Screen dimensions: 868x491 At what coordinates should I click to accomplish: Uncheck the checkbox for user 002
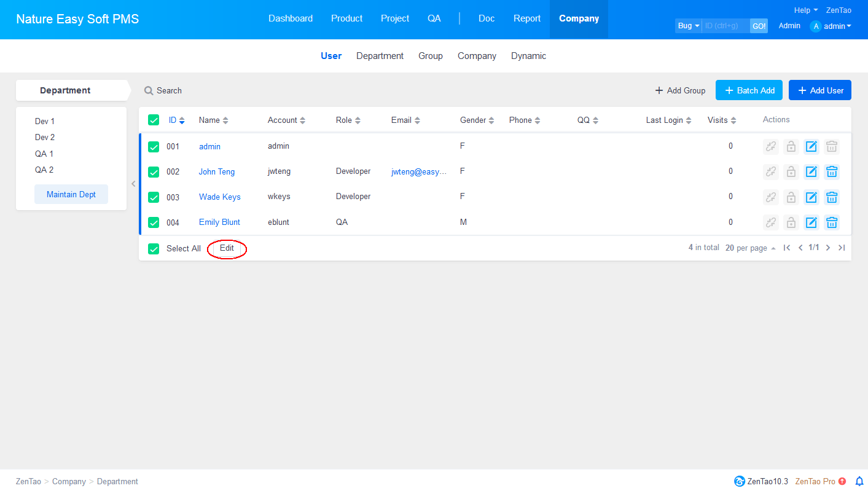pos(154,172)
